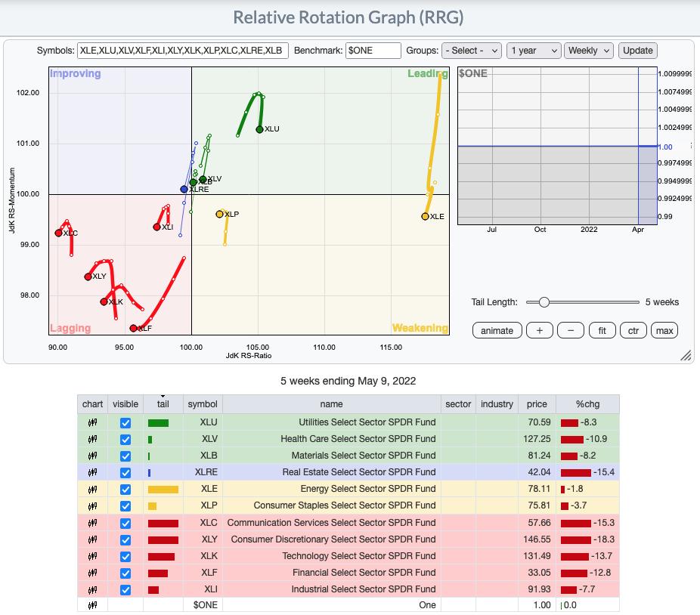Click the XLK price 131.49 cell
Screen dimensions: 700x615
[537, 556]
